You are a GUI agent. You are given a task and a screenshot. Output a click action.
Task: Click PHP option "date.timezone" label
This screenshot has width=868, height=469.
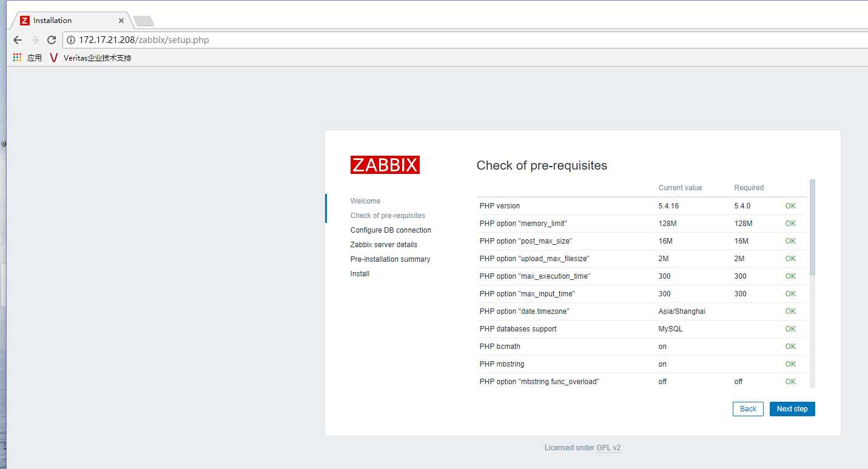[524, 311]
